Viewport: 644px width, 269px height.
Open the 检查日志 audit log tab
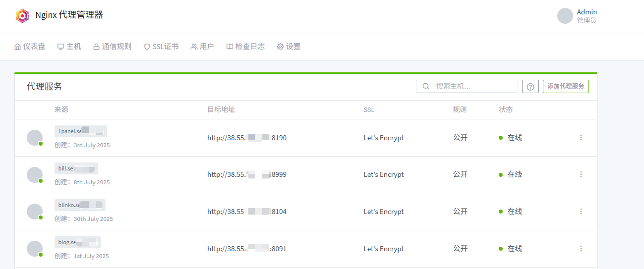coord(245,47)
